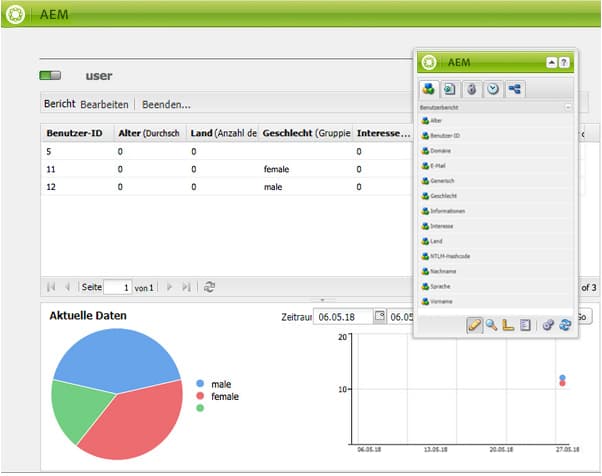Open sidekick help question mark button

(x=564, y=62)
